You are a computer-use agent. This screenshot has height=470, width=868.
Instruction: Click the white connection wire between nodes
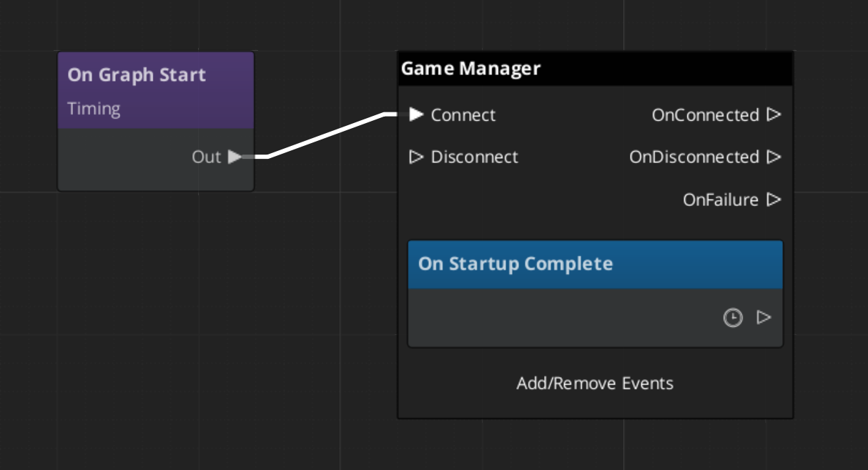(326, 135)
